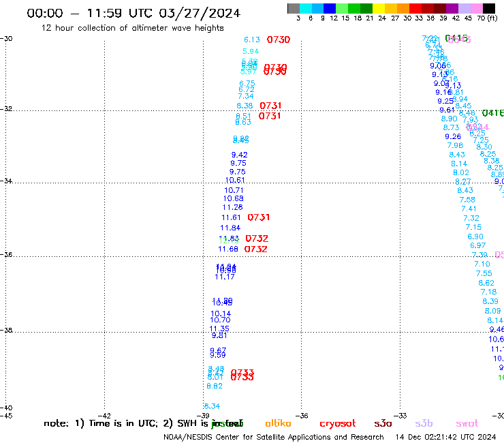
Task: Click the yellow 24 ft legend swatch
Action: [378, 8]
